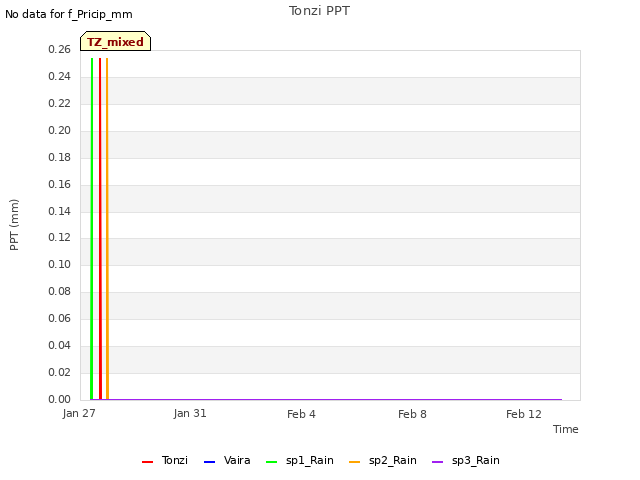
Task: Toggle the Tonzi legend entry
Action: tap(165, 460)
